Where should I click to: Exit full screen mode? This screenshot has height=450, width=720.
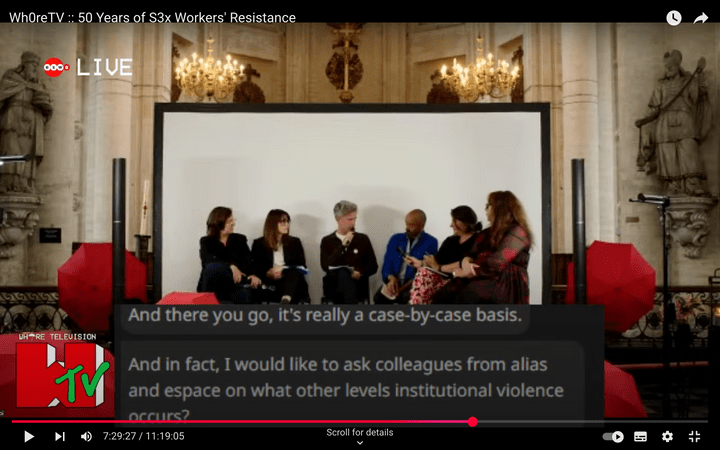(694, 436)
